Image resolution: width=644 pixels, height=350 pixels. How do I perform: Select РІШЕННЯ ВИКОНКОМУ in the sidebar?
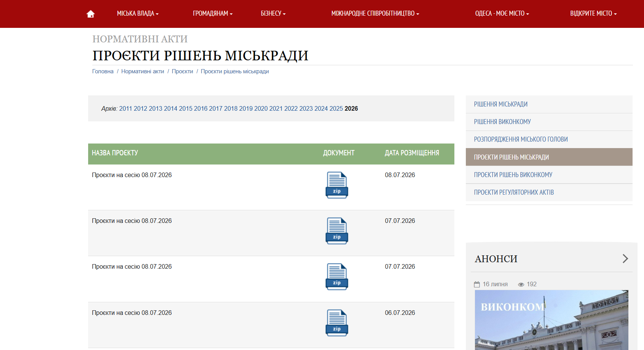click(x=549, y=122)
